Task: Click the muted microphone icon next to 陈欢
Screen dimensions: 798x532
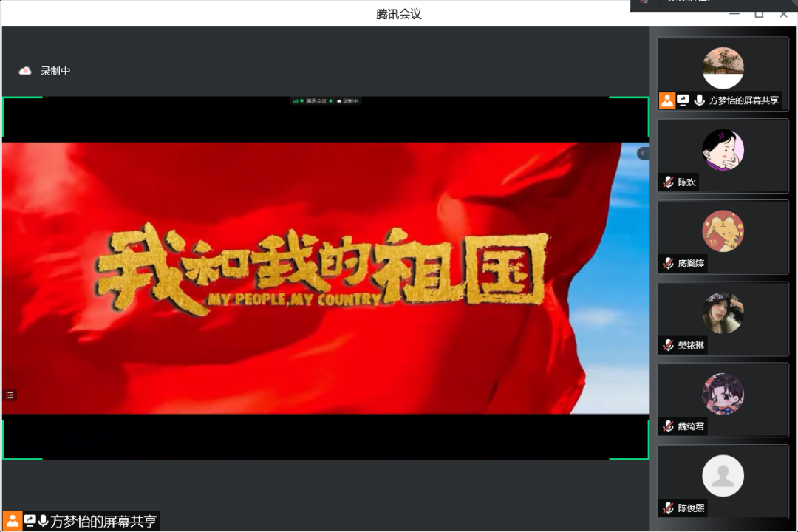Action: tap(668, 182)
